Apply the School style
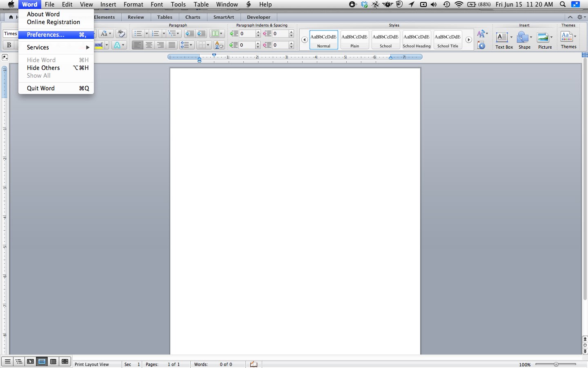588x368 pixels. pyautogui.click(x=386, y=40)
